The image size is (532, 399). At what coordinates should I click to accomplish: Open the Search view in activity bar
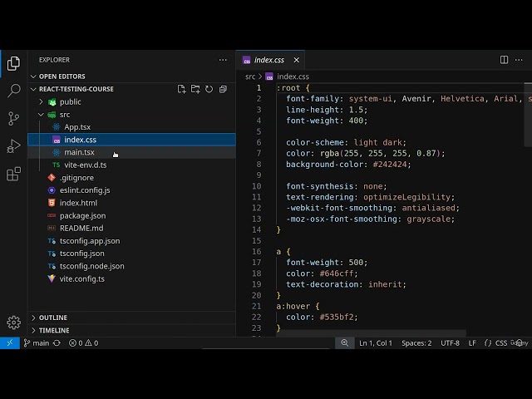(x=13, y=91)
